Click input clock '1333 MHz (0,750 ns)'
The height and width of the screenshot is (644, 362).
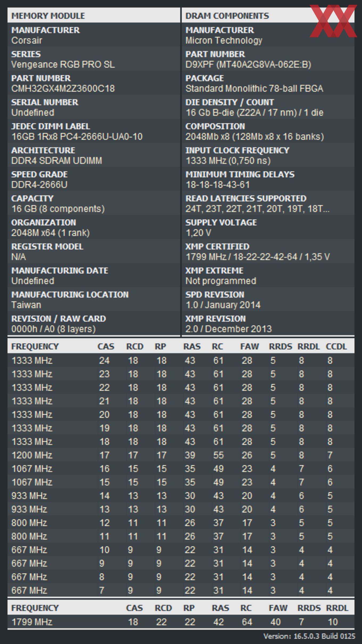pos(228,161)
